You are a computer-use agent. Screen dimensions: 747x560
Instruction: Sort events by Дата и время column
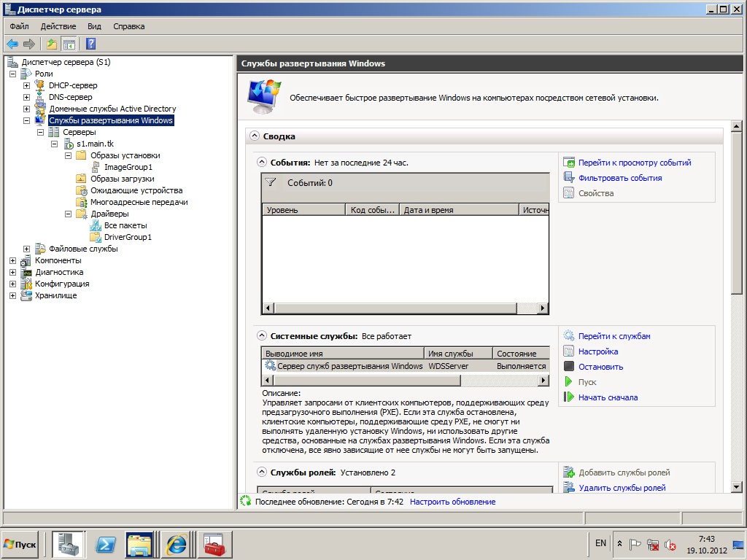[x=460, y=209]
